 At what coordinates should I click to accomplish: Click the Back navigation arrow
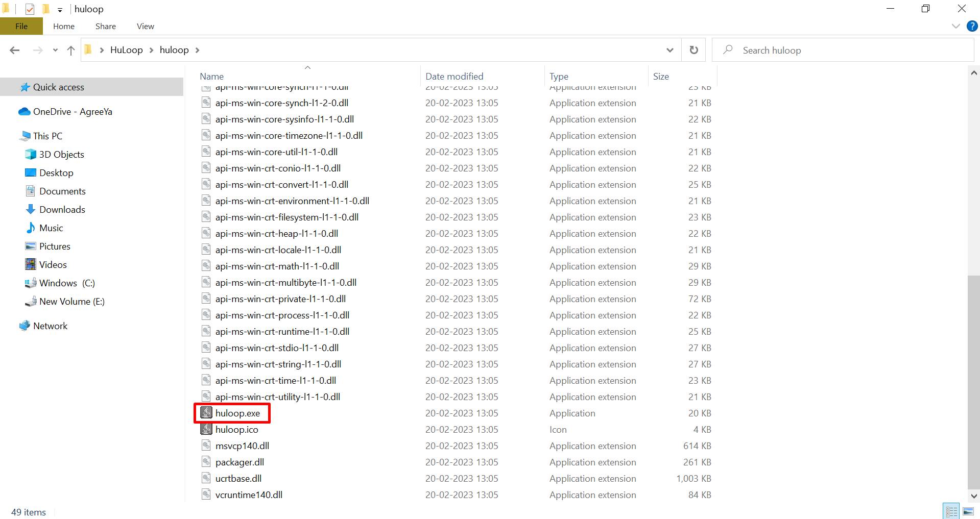coord(15,50)
